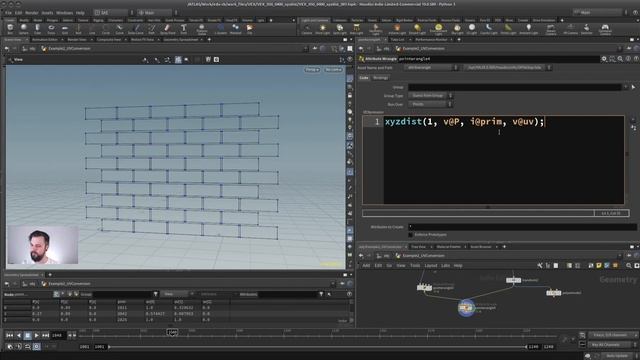Open the Group field arrow dropdown
The image size is (640, 360).
[625, 87]
